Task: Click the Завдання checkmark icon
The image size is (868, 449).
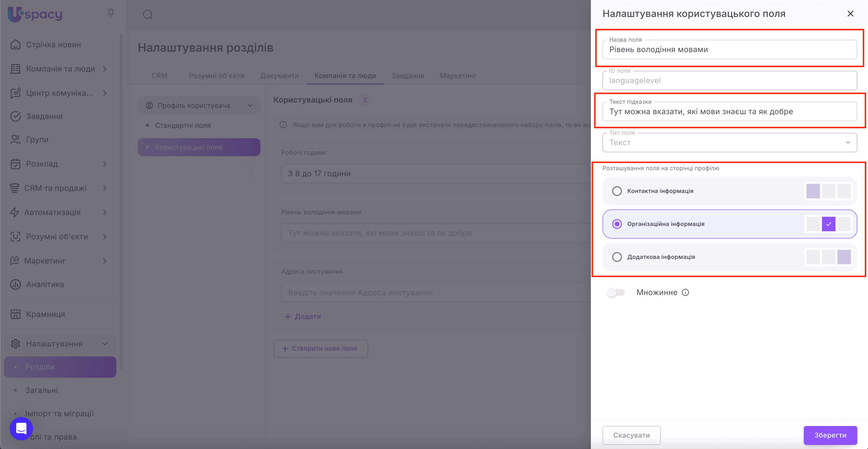Action: tap(16, 116)
